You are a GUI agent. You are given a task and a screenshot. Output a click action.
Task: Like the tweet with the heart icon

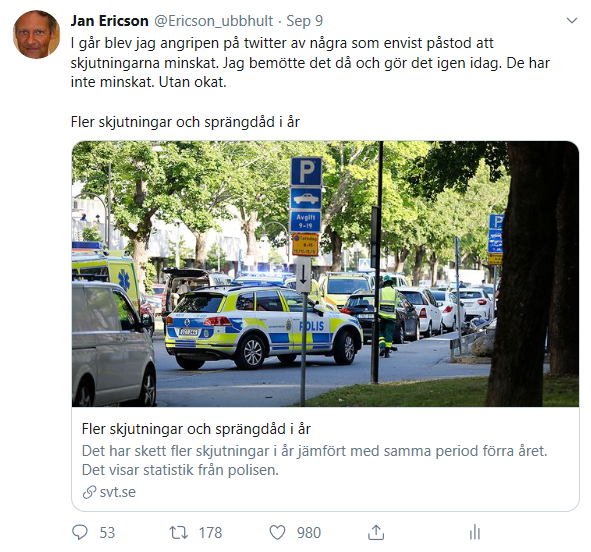pyautogui.click(x=277, y=532)
